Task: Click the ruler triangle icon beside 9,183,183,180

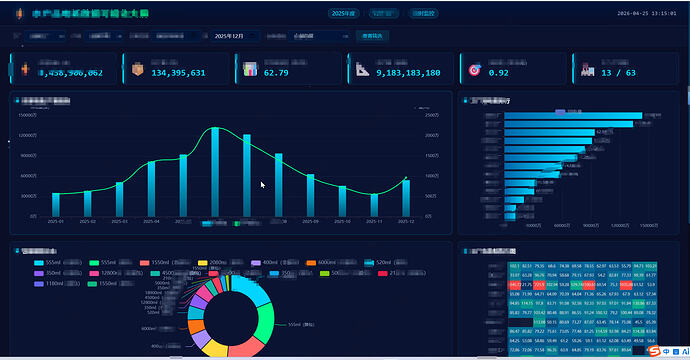Action: pos(362,70)
